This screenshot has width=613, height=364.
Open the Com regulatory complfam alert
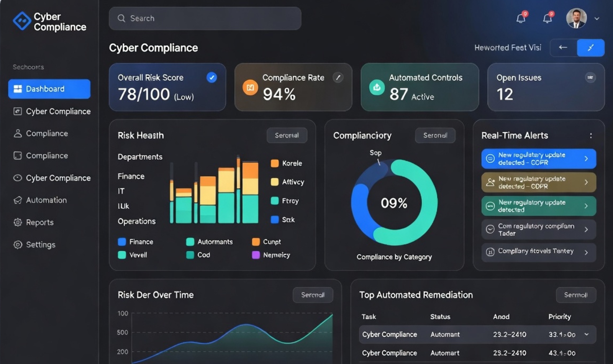(539, 230)
